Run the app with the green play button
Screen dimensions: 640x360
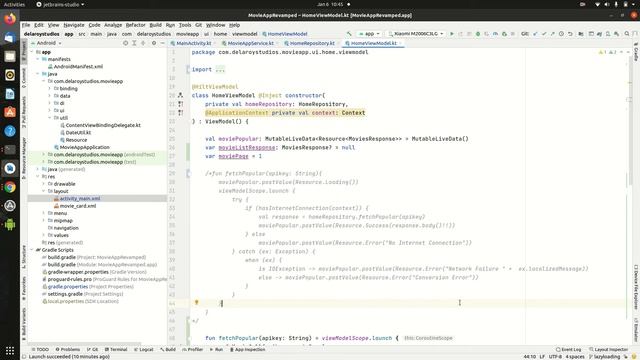click(x=452, y=34)
